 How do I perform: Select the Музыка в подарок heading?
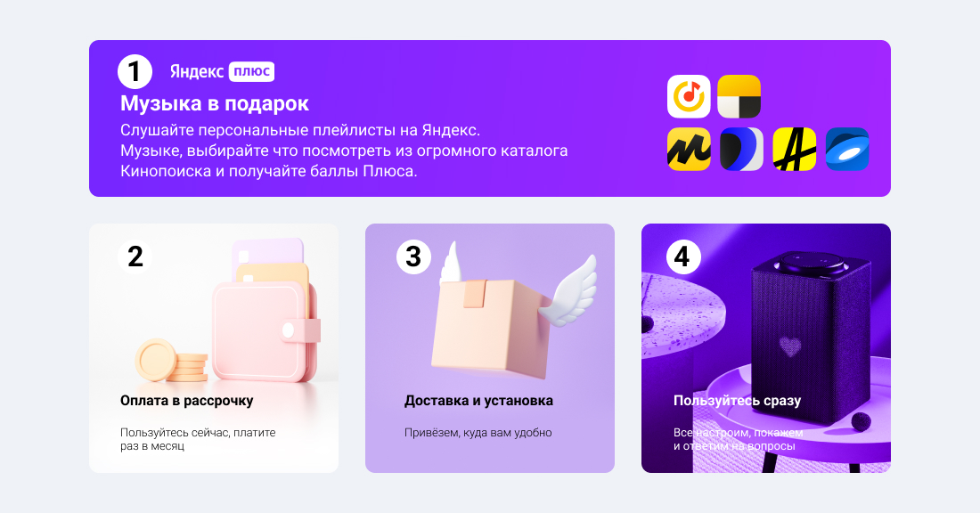coord(215,103)
